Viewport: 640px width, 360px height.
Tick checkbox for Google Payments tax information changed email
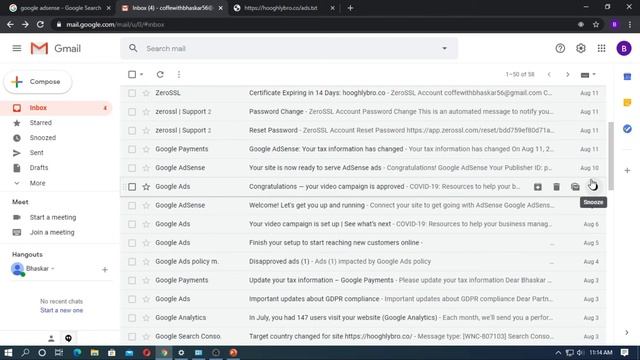click(132, 149)
